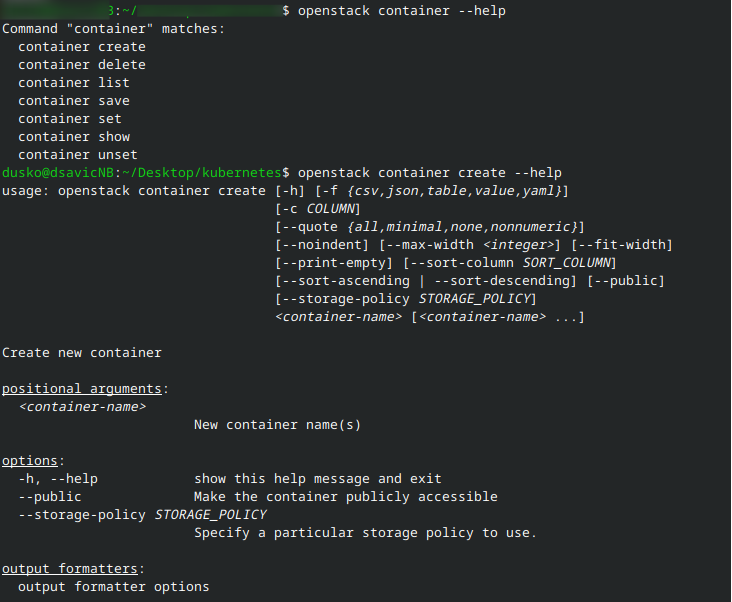Viewport: 732px width, 602px height.
Task: Click the 'container delete' match line
Action: coord(81,65)
